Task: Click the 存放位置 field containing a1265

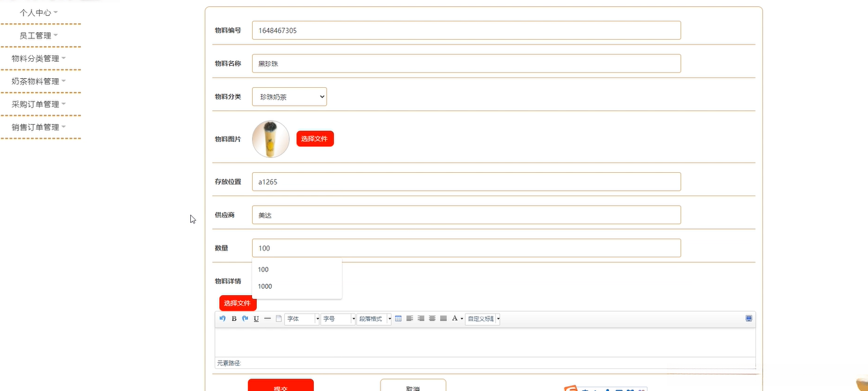Action: point(466,182)
